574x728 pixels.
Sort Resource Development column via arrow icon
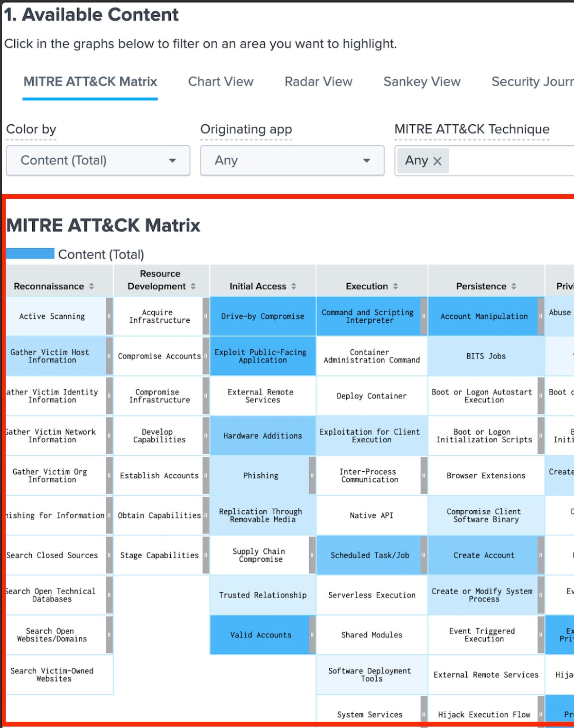click(193, 286)
